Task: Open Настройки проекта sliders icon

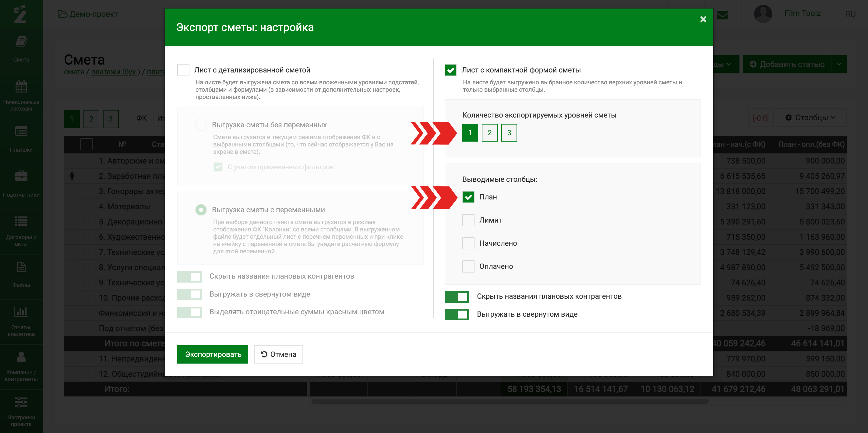Action: pyautogui.click(x=21, y=402)
